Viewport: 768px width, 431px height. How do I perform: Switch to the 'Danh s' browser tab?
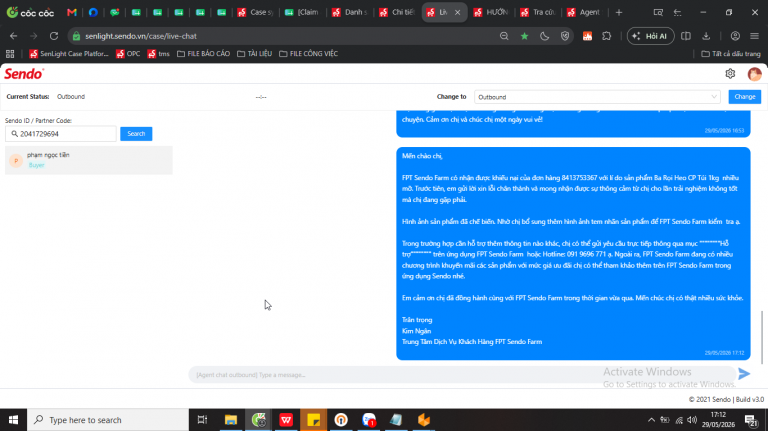point(349,12)
